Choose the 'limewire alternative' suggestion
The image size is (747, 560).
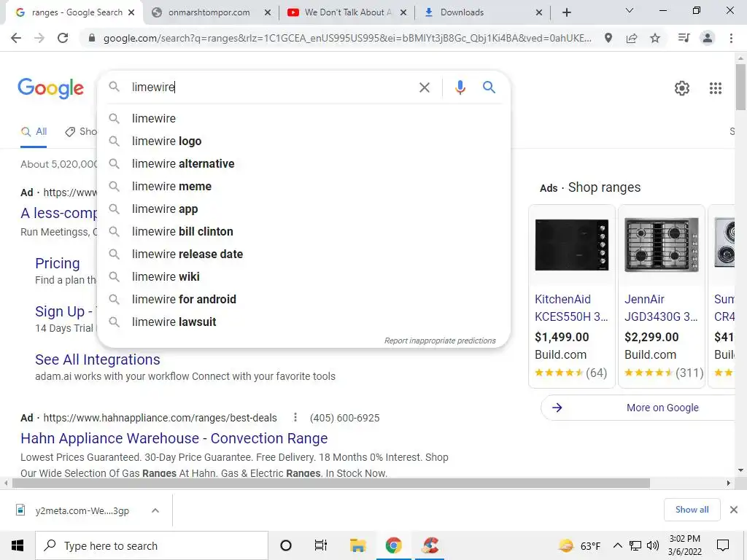[x=304, y=164]
